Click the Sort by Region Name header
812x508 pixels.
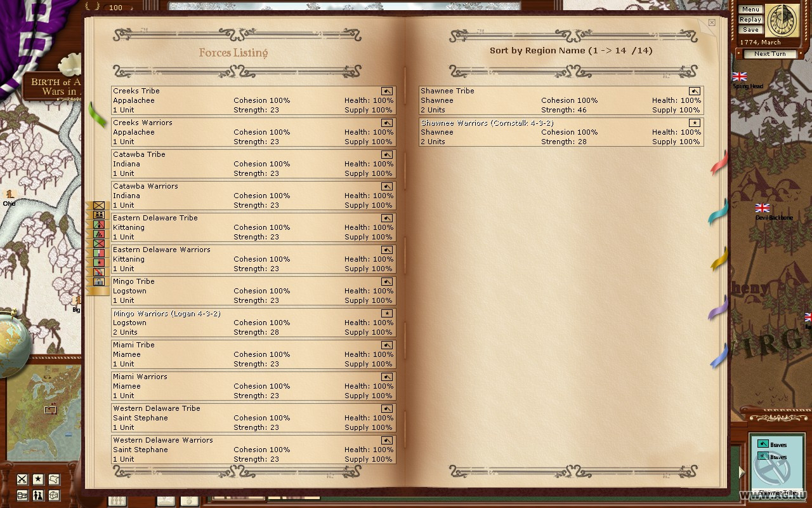(571, 50)
